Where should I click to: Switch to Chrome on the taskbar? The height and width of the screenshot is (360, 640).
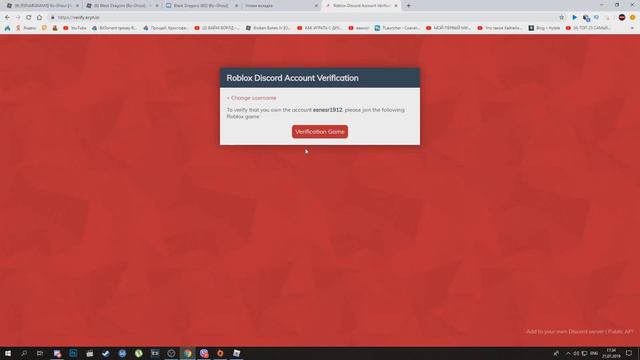[187, 353]
